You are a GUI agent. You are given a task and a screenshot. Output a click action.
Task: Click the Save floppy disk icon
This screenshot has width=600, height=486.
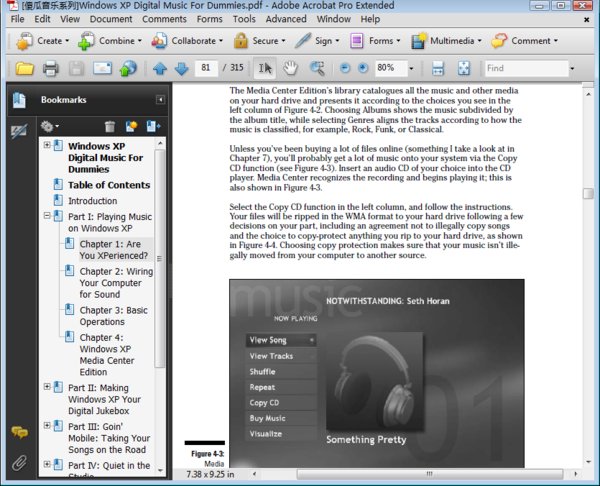click(x=76, y=68)
